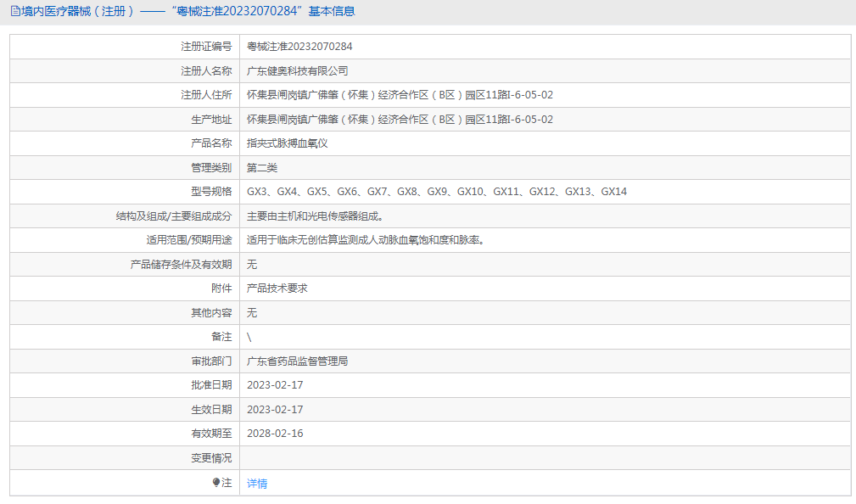Click the 无 value in 产品储存条件及有效期 row
Viewport: 856px width, 504px height.
click(252, 264)
